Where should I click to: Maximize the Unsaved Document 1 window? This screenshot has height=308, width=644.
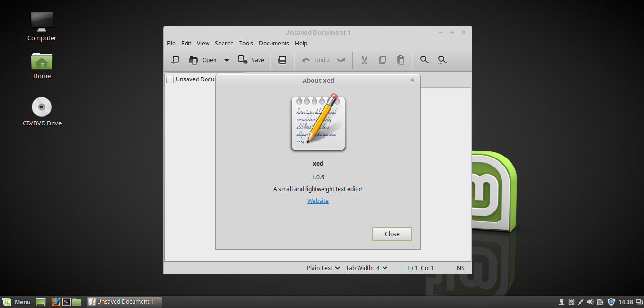coord(452,32)
